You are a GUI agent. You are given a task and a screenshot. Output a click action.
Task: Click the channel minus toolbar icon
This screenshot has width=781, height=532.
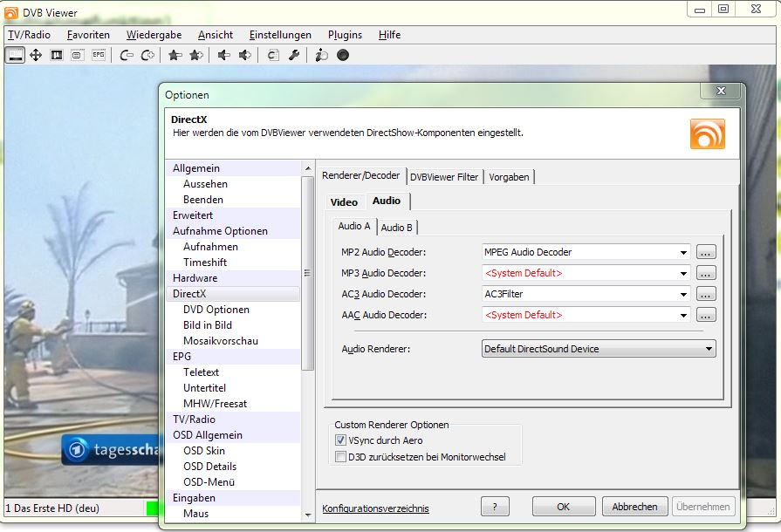[x=127, y=55]
